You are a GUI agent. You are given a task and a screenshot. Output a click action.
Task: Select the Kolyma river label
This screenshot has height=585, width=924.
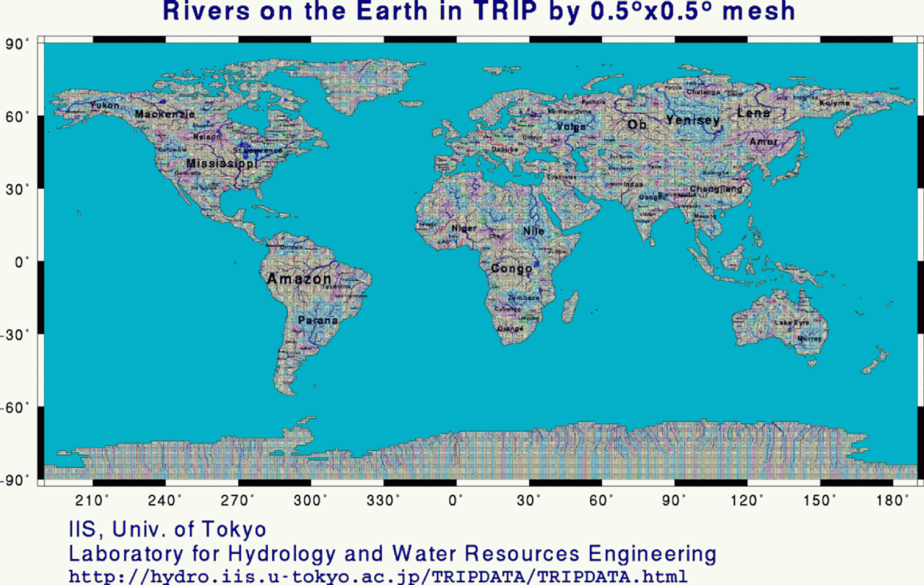tap(834, 103)
